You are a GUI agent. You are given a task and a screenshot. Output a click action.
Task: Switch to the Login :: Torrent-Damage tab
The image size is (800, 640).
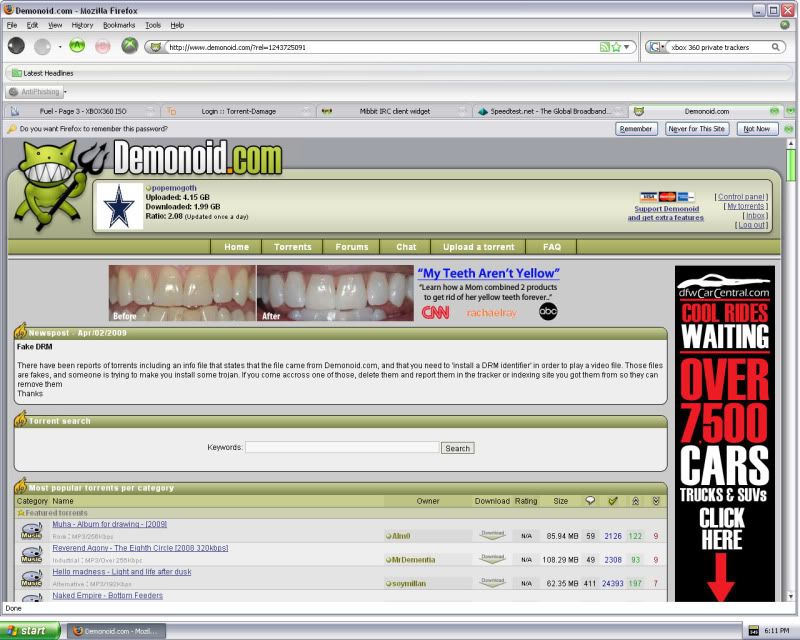(x=238, y=111)
